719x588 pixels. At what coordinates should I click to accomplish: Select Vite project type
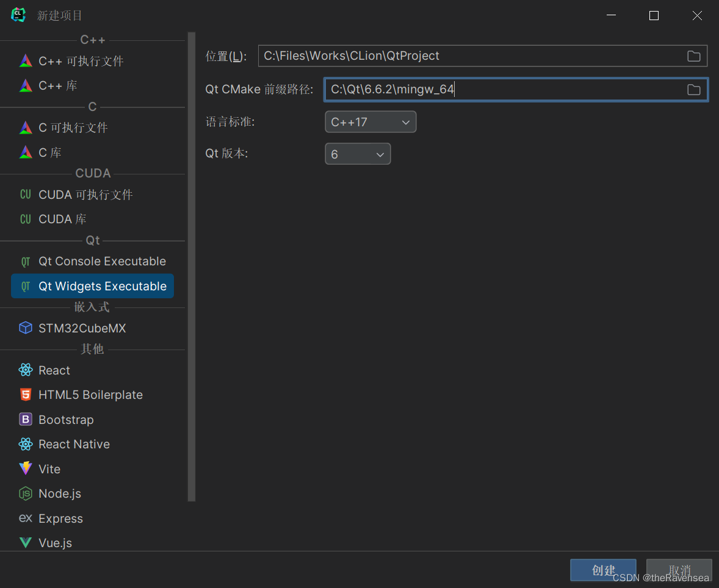tap(92, 469)
